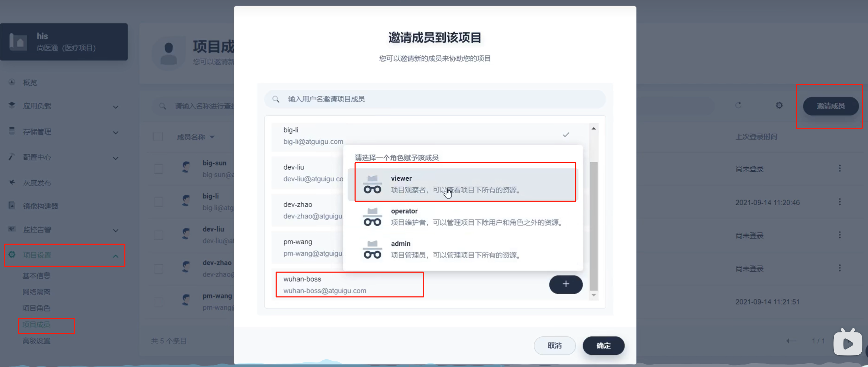Open 高级设置 submenu item
This screenshot has height=367, width=868.
(x=37, y=340)
